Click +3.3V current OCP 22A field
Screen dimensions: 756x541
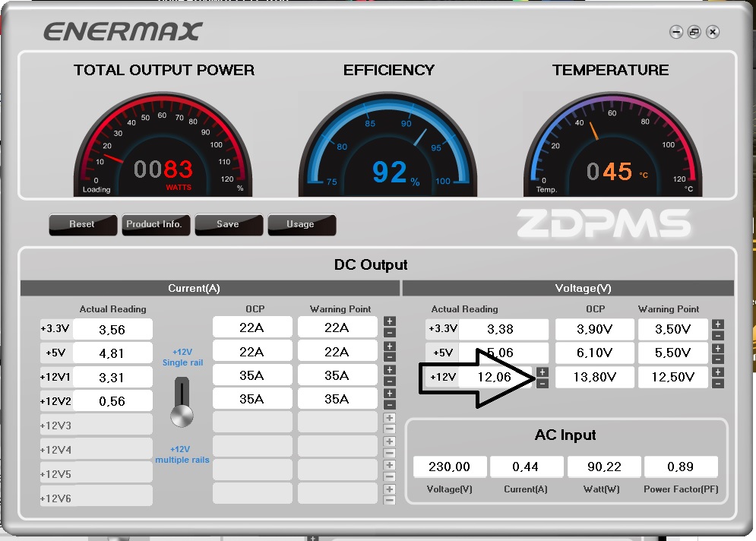252,328
